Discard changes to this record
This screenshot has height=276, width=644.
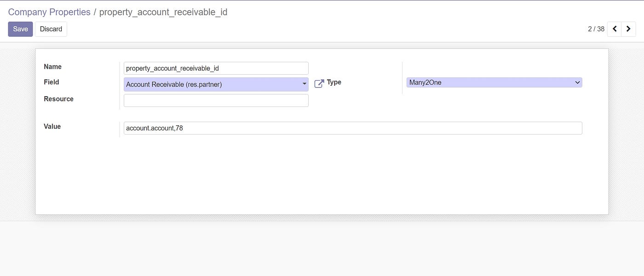click(x=51, y=29)
